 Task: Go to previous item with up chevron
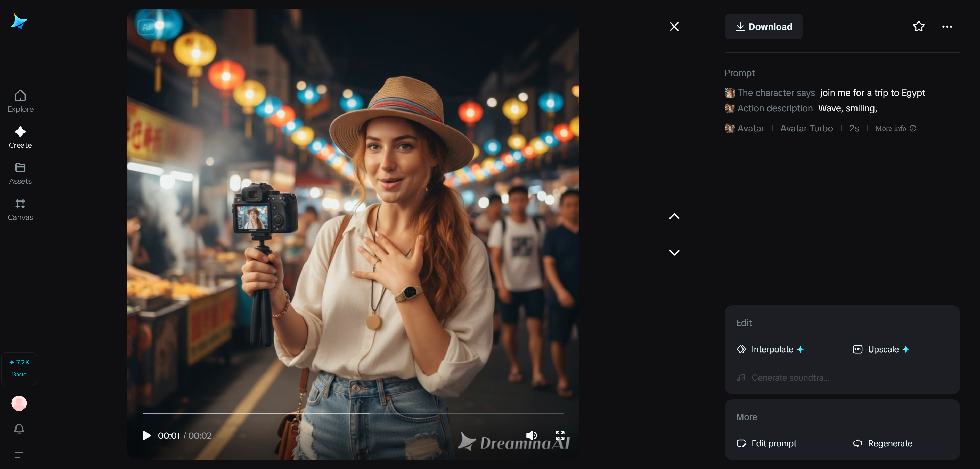click(674, 216)
